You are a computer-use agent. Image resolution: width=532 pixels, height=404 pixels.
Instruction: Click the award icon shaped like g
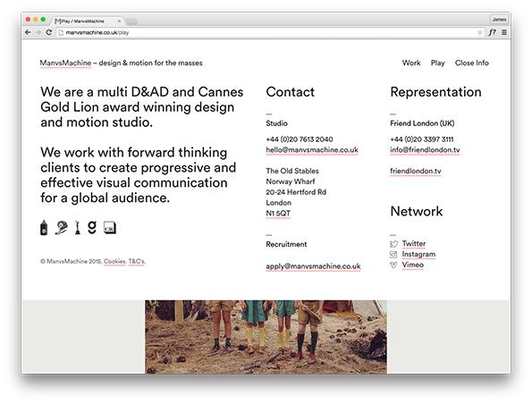pos(92,227)
